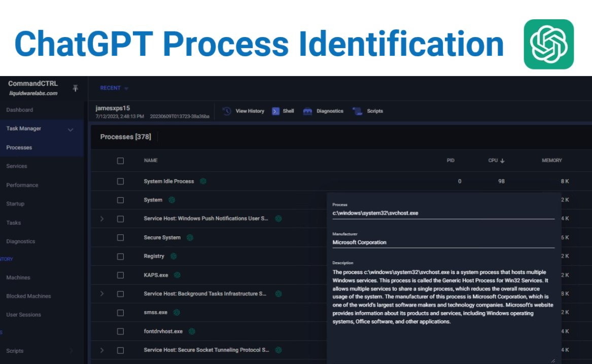
Task: Check the fontdrvhost.exe checkbox
Action: click(120, 331)
